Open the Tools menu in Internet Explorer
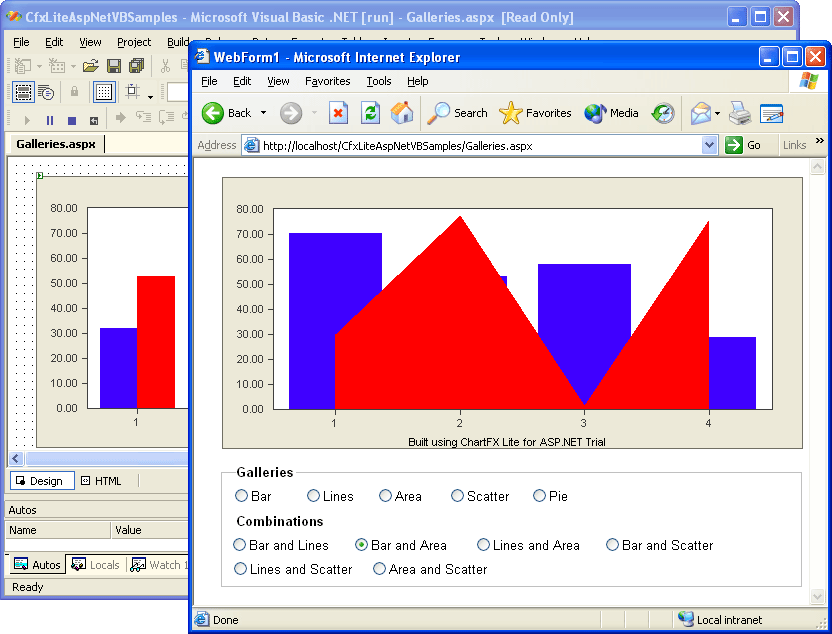 tap(378, 81)
